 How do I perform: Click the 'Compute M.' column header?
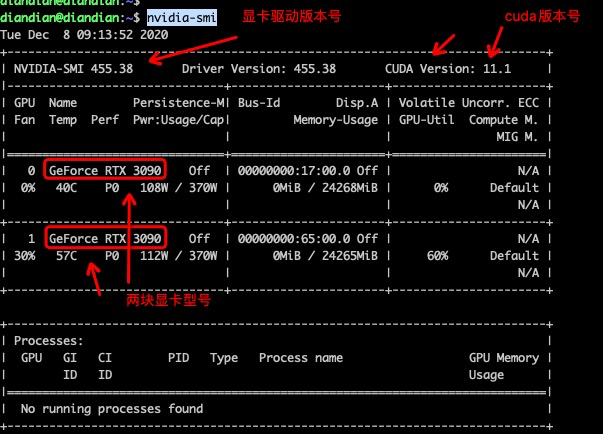pyautogui.click(x=503, y=120)
